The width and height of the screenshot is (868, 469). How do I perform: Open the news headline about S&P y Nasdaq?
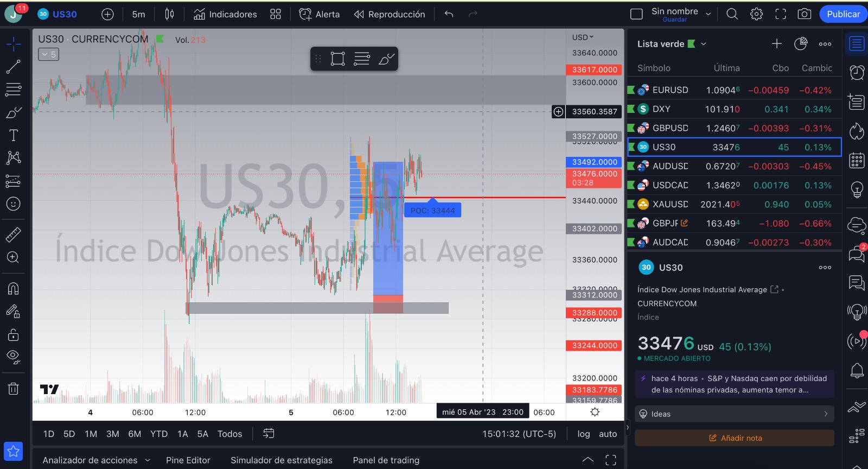coord(734,384)
